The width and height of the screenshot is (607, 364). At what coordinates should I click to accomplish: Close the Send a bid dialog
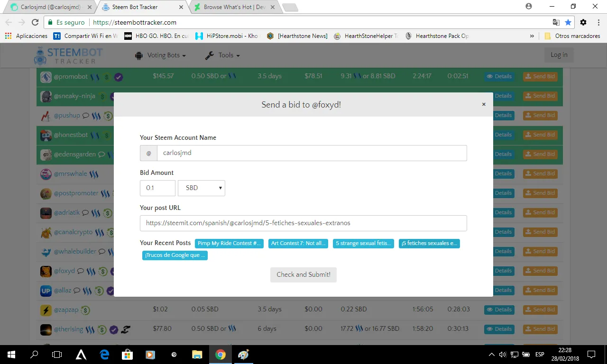coord(484,104)
